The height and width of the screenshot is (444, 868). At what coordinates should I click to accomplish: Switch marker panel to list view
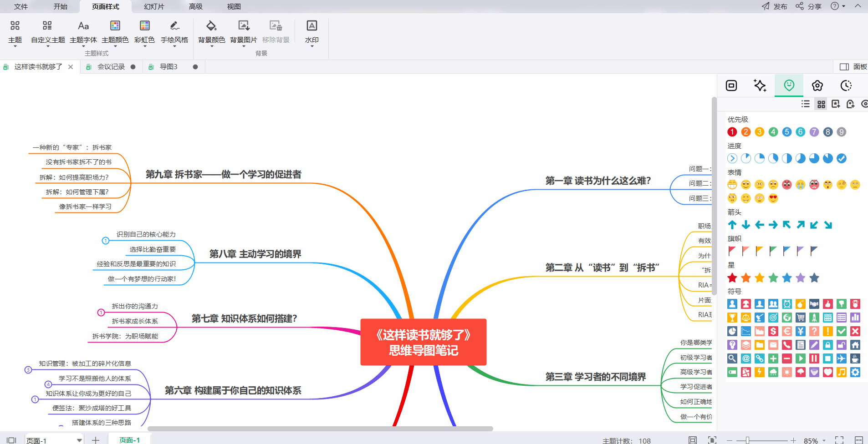coord(805,104)
